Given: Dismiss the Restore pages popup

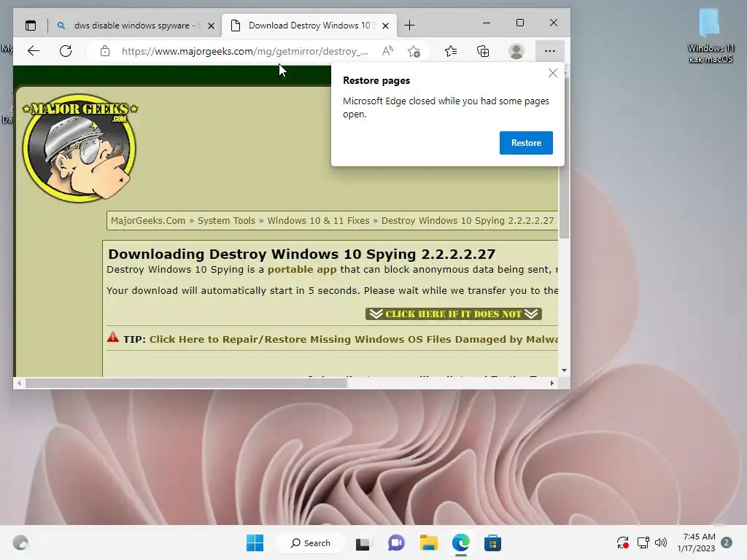Looking at the screenshot, I should 553,73.
